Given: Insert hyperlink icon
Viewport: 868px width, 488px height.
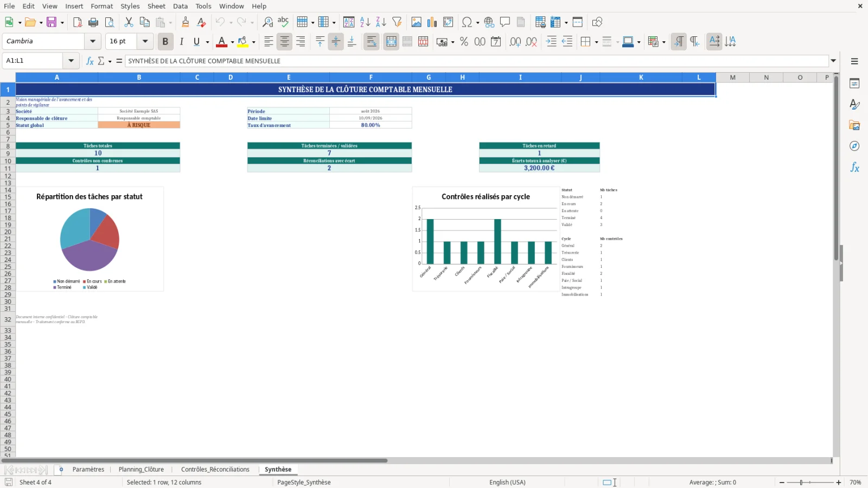Looking at the screenshot, I should pyautogui.click(x=489, y=22).
